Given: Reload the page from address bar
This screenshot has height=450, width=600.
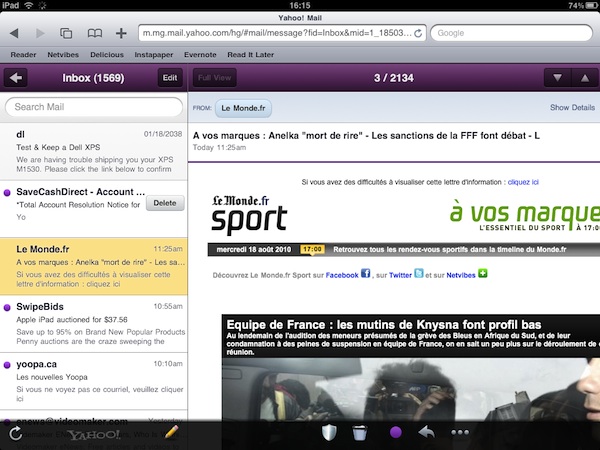Looking at the screenshot, I should (418, 33).
